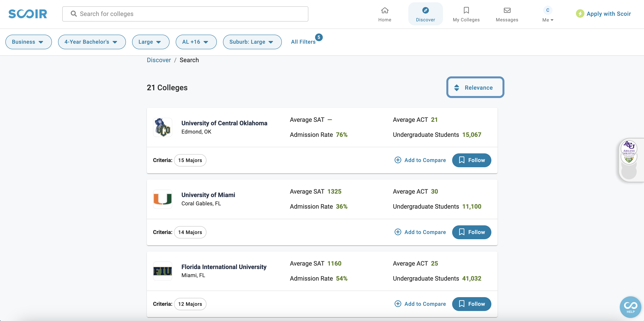644x321 pixels.
Task: Click the Abilene Christian compare tray logo
Action: tap(629, 148)
